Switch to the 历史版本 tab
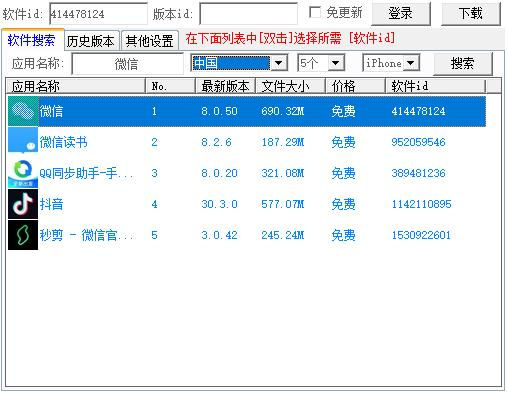 click(91, 41)
